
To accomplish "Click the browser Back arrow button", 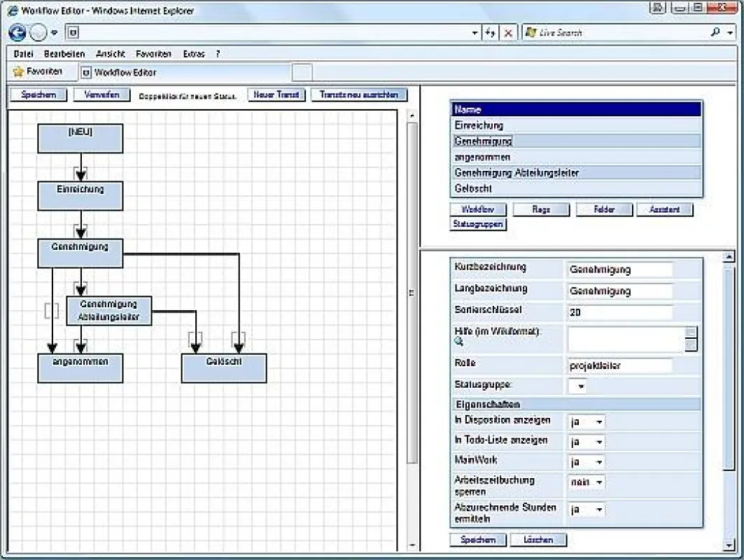I will click(x=17, y=33).
